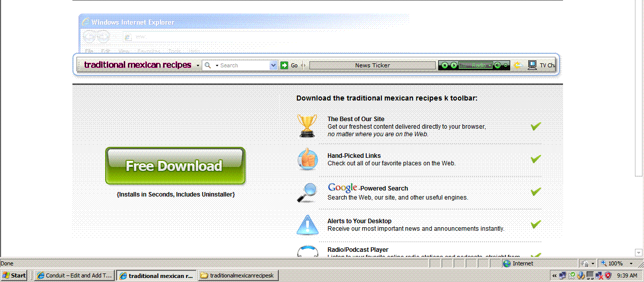Click the blue and gold tray icon
This screenshot has height=282, width=644.
[x=581, y=275]
